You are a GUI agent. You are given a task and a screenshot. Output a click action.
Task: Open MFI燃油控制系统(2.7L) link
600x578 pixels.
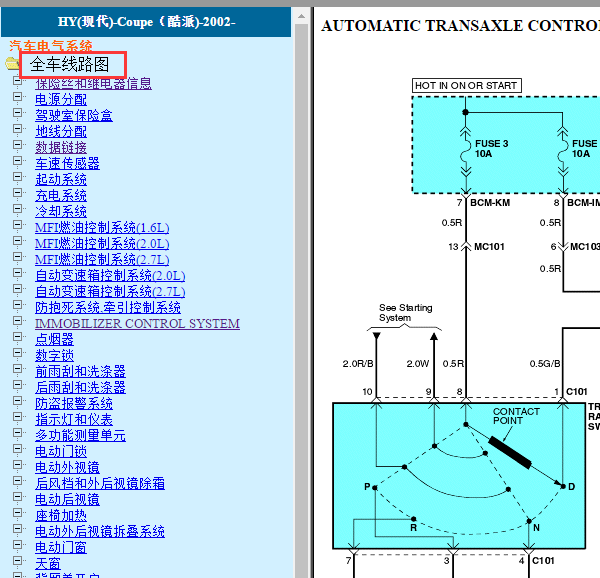pos(102,260)
